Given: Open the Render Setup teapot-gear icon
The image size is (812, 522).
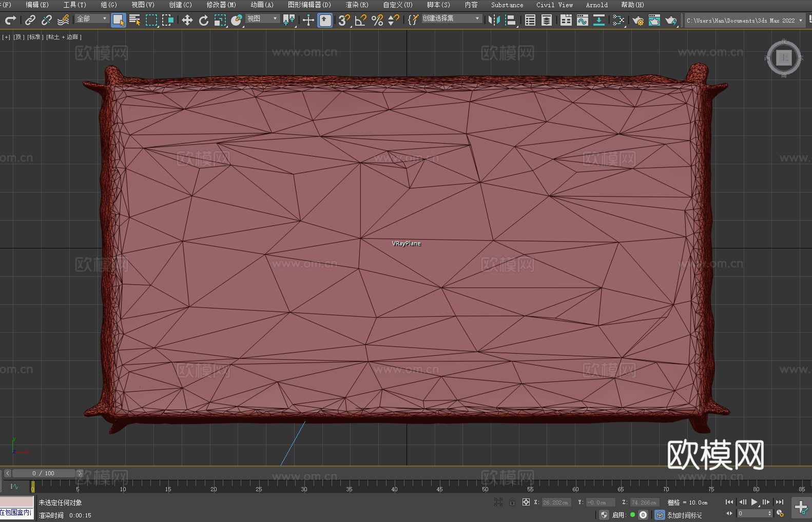Looking at the screenshot, I should pos(638,20).
